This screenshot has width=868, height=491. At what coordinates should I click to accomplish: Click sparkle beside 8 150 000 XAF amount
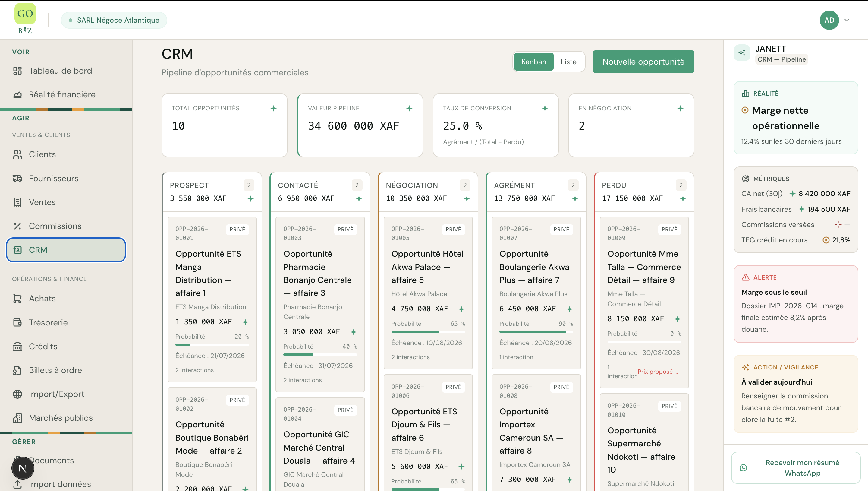(677, 319)
